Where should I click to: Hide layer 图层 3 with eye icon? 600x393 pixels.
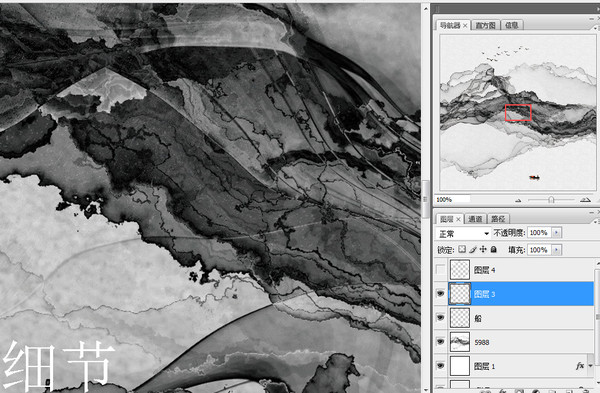click(440, 294)
